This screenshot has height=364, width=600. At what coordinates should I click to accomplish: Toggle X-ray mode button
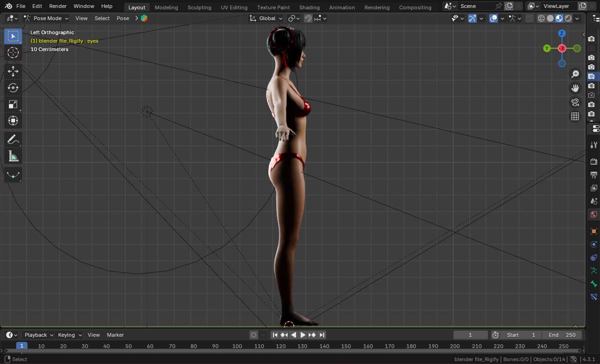coord(529,18)
